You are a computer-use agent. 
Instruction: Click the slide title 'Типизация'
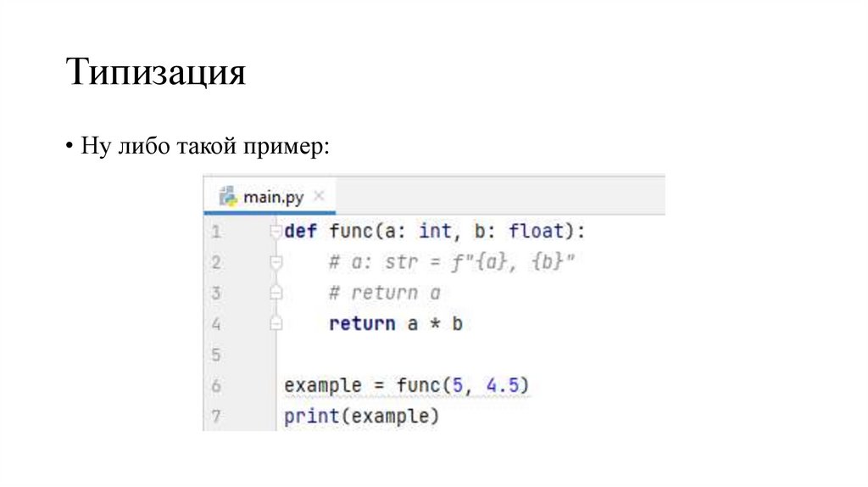156,74
